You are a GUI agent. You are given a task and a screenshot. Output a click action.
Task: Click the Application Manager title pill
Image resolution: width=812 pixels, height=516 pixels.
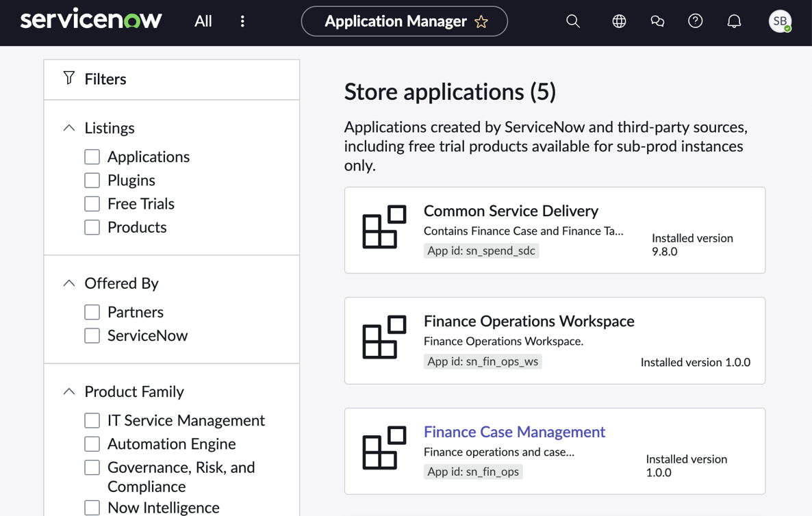404,21
